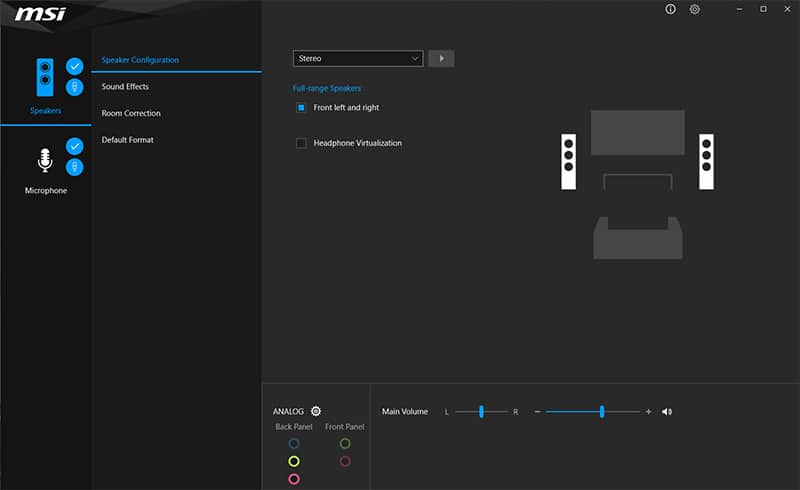
Task: Open the information icon in title bar
Action: pyautogui.click(x=670, y=9)
